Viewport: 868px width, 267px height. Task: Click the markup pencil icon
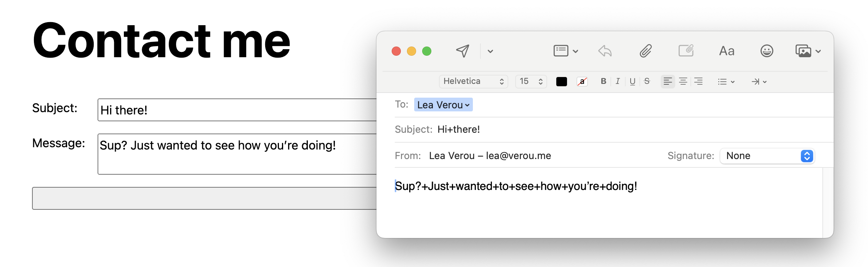click(686, 51)
